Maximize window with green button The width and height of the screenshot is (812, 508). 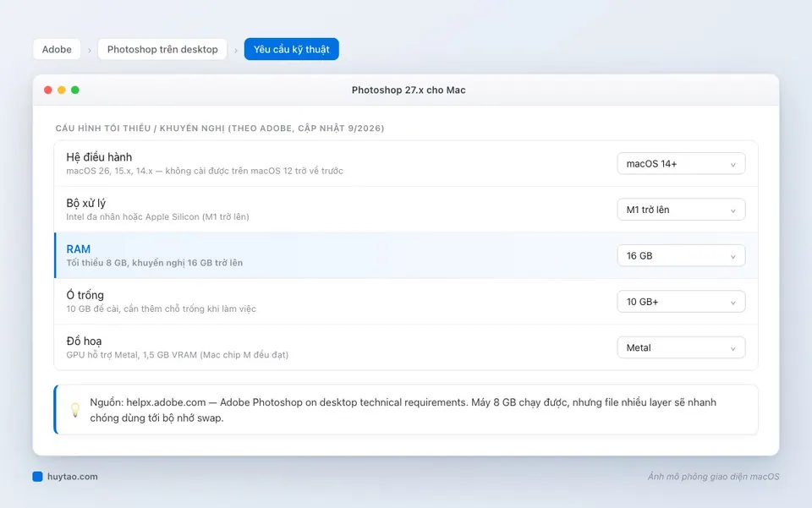75,90
